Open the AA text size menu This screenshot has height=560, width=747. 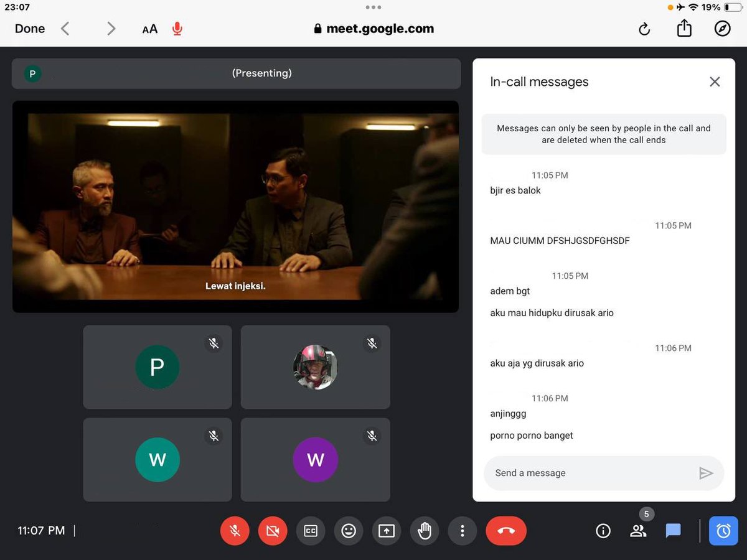tap(150, 29)
